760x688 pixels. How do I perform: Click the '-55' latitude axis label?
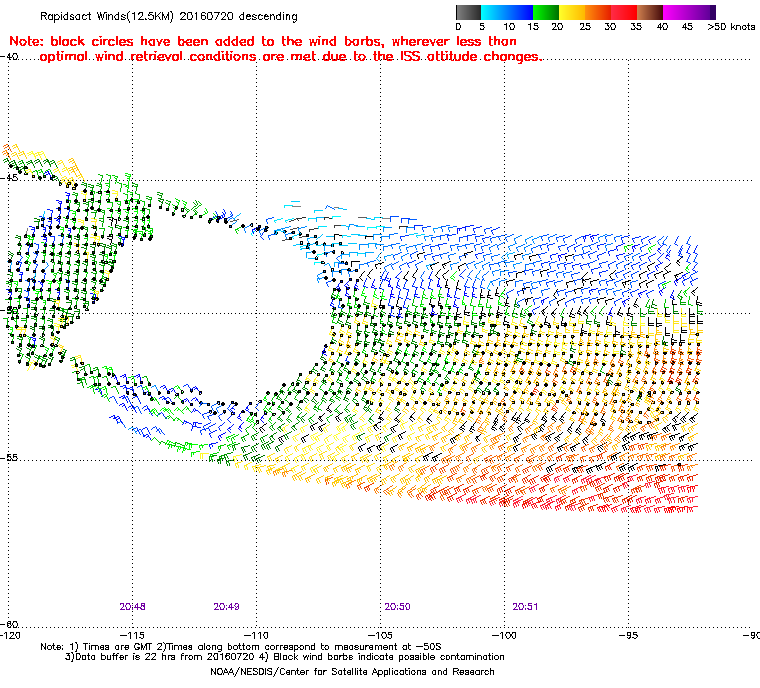(9, 458)
